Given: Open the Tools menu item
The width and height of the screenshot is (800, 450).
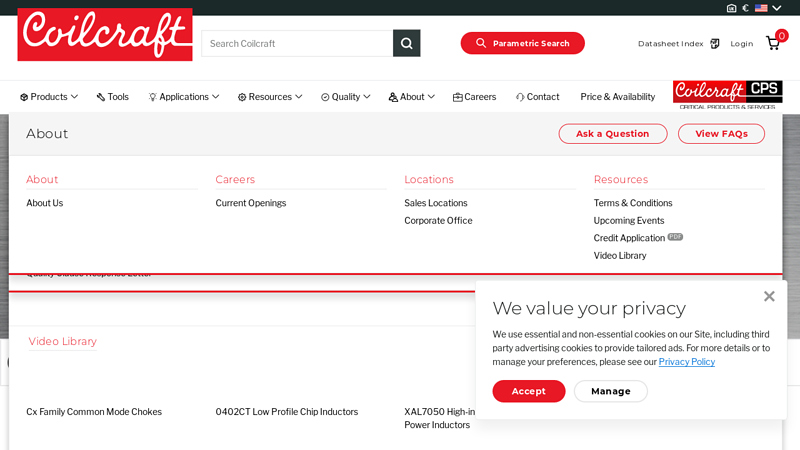Looking at the screenshot, I should click(112, 97).
